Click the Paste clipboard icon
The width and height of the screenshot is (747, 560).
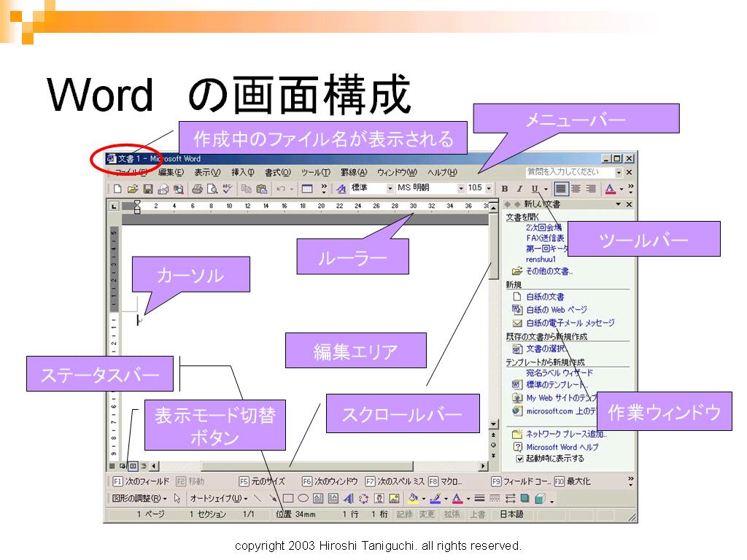pos(262,189)
